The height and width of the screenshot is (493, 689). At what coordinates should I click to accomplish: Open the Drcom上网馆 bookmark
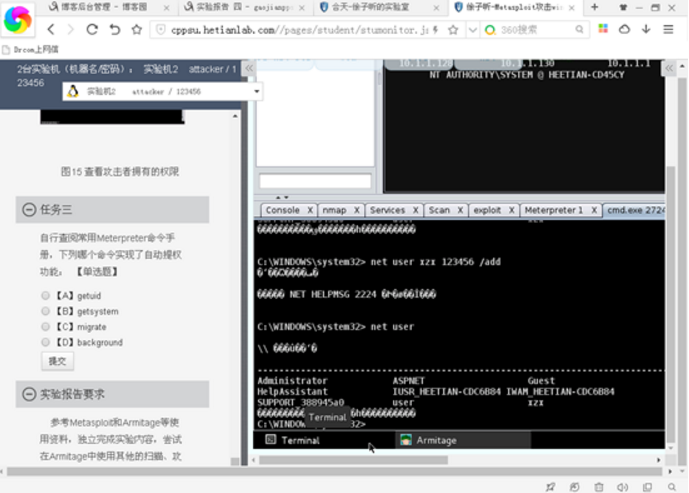point(31,50)
